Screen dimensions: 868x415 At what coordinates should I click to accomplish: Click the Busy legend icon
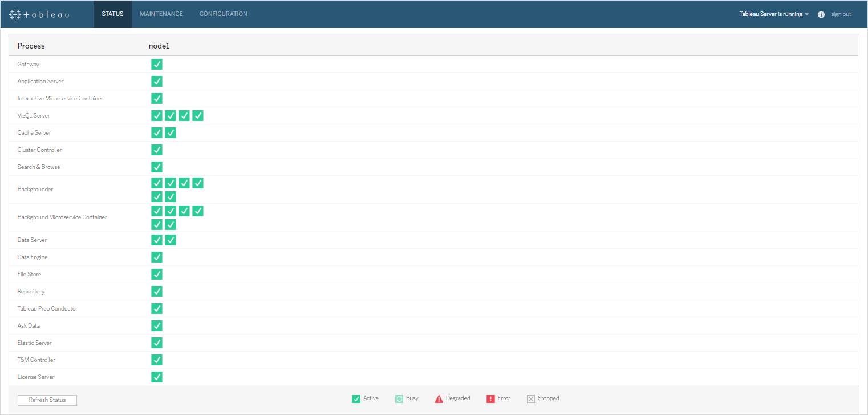(399, 398)
